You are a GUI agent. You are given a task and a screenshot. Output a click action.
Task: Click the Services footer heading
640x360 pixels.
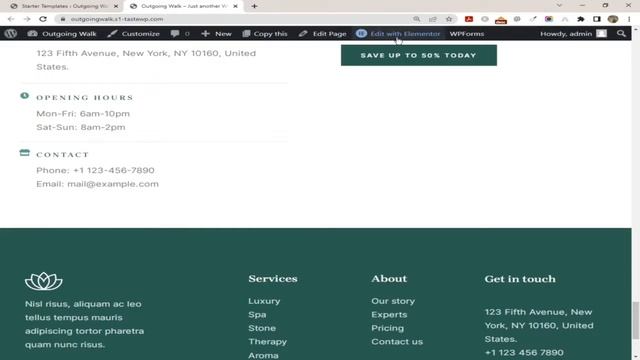pyautogui.click(x=273, y=279)
